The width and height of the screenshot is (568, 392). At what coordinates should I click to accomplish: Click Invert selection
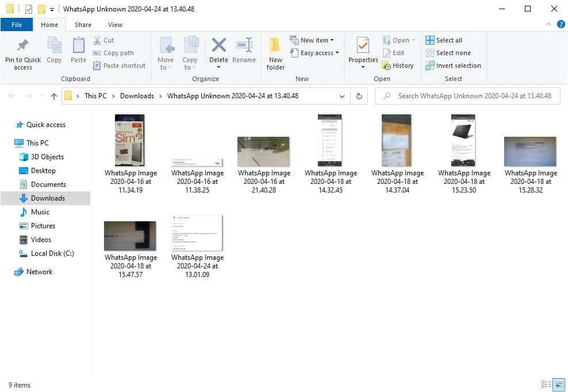click(453, 66)
